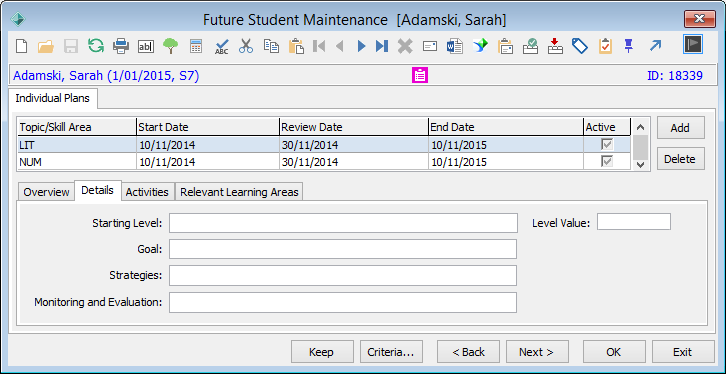
Task: Click the plans list scroll up arrow
Action: pos(641,127)
